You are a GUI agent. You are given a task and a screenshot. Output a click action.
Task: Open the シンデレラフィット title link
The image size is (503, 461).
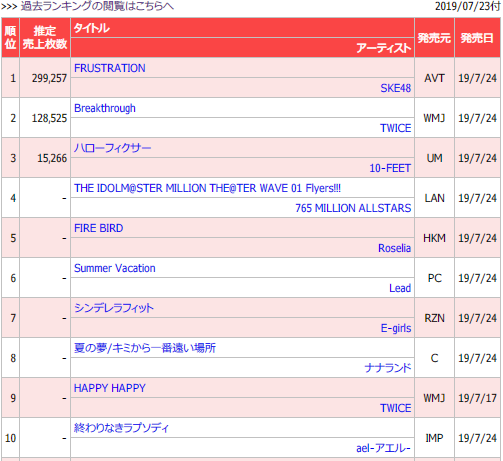coord(114,308)
